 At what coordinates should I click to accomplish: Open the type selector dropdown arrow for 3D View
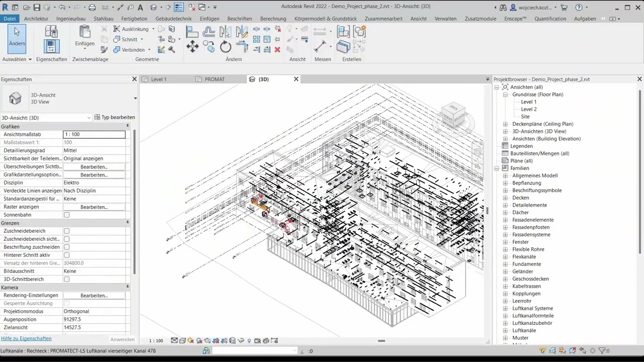pos(135,98)
